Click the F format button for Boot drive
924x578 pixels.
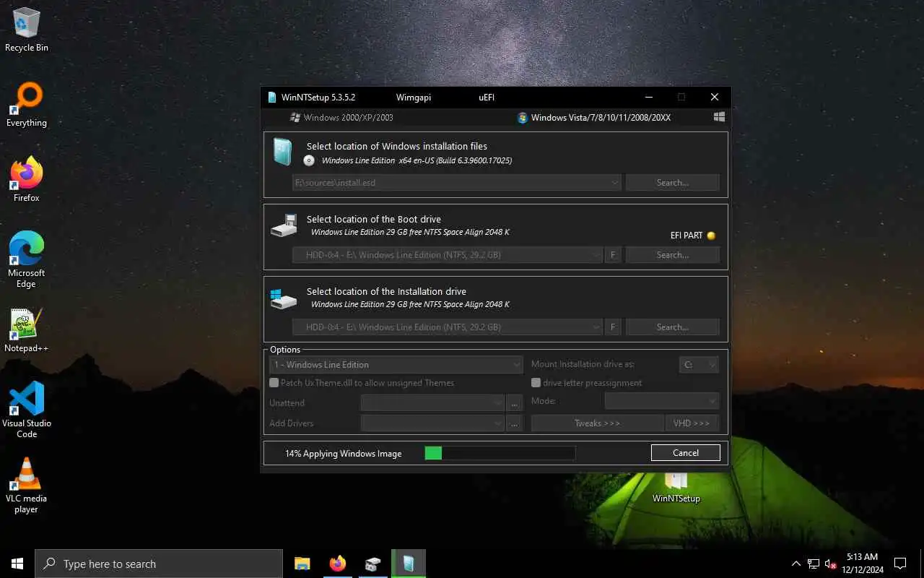pyautogui.click(x=613, y=255)
